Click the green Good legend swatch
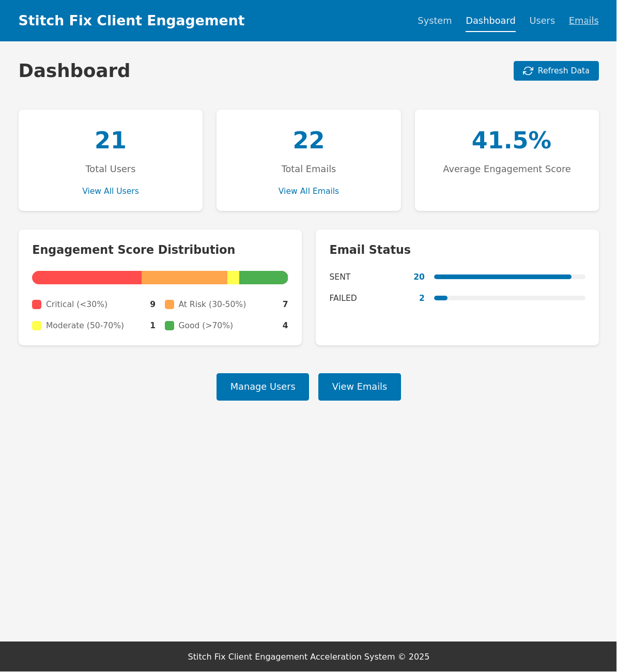 [169, 326]
